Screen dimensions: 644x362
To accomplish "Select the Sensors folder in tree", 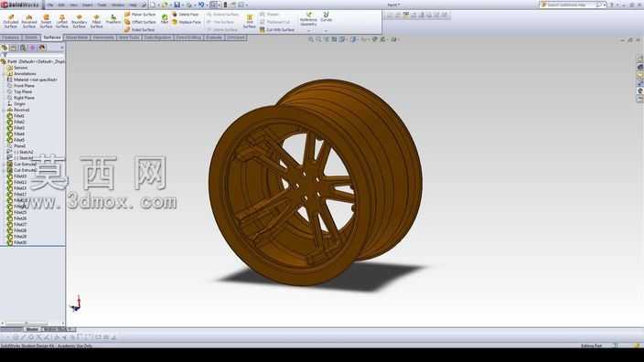I will tap(20, 68).
